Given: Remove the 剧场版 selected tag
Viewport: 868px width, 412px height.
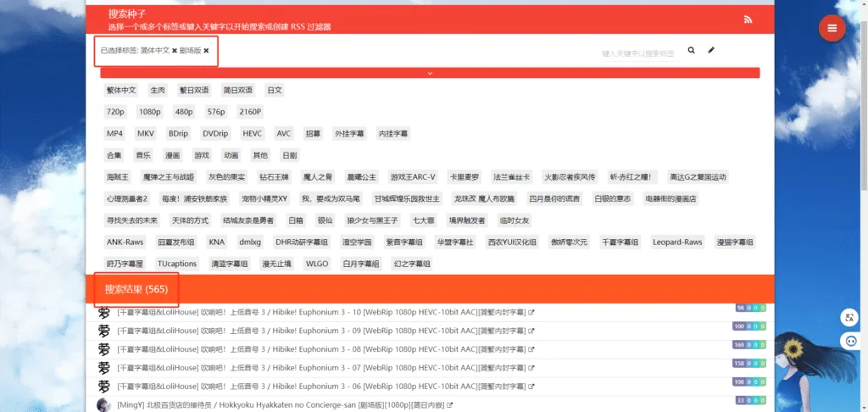Looking at the screenshot, I should 206,51.
